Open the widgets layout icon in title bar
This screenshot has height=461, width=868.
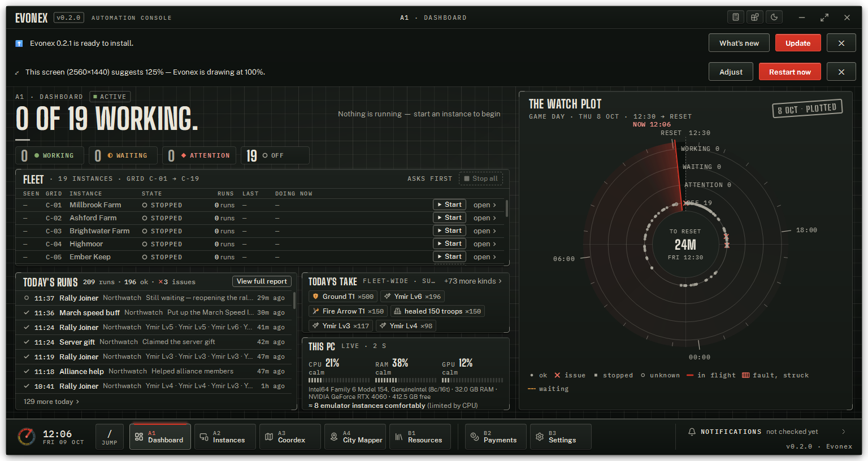click(x=755, y=17)
